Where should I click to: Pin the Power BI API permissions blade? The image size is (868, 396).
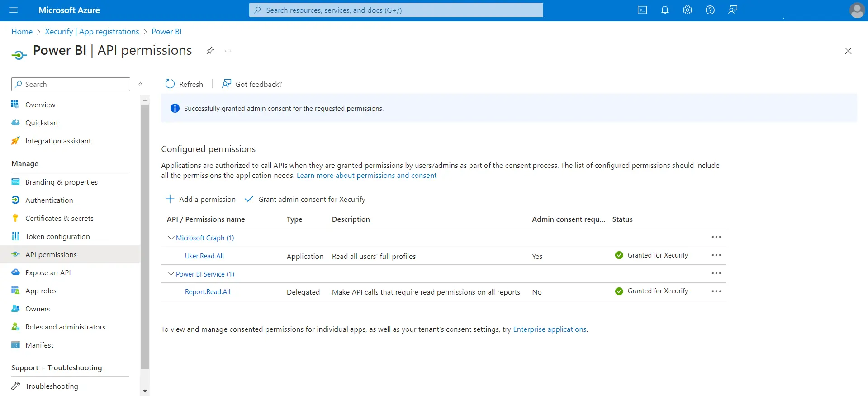tap(210, 50)
